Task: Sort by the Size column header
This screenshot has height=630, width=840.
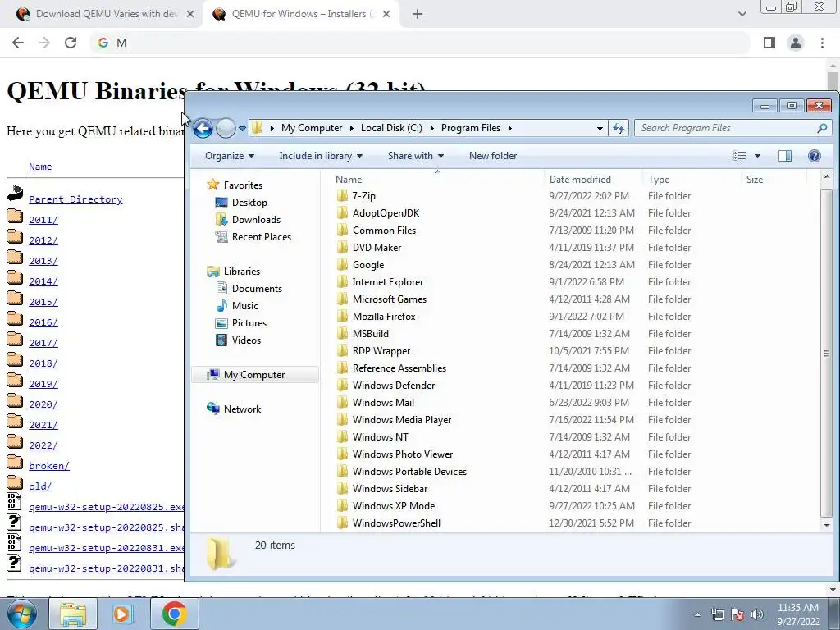Action: [x=755, y=180]
